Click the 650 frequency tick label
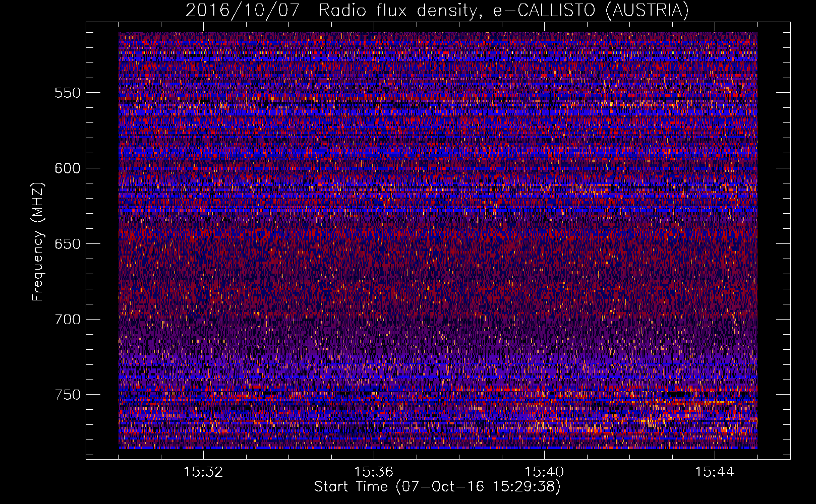This screenshot has height=504, width=816. click(68, 244)
